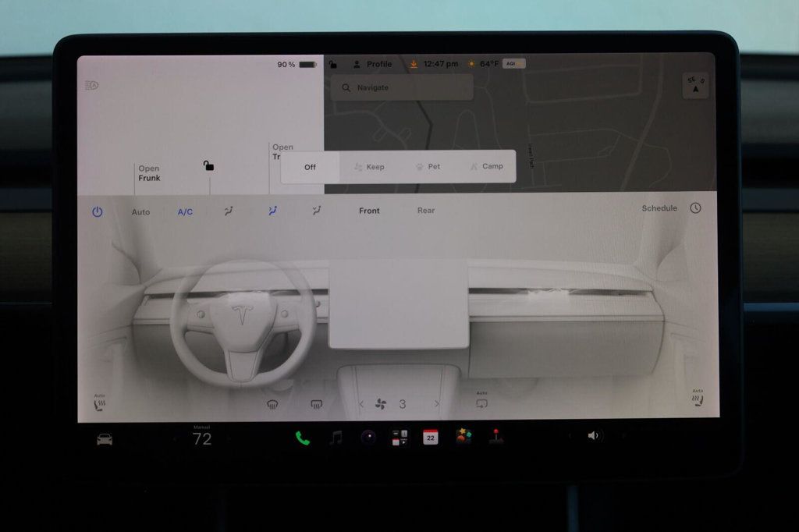
Task: Tap the auto headlight indicator icon
Action: coord(92,85)
